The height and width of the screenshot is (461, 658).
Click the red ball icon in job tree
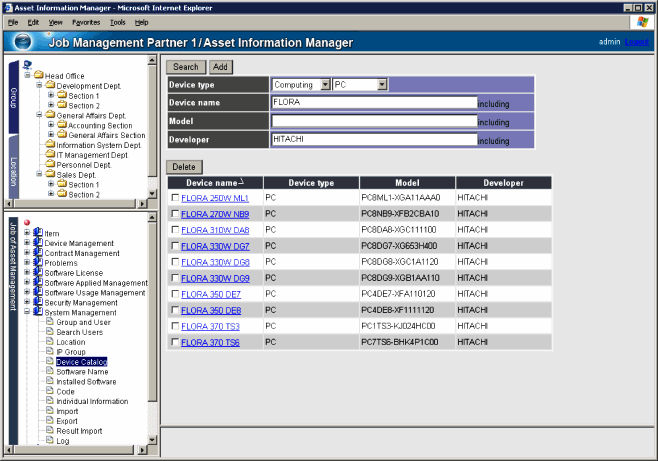pos(27,222)
